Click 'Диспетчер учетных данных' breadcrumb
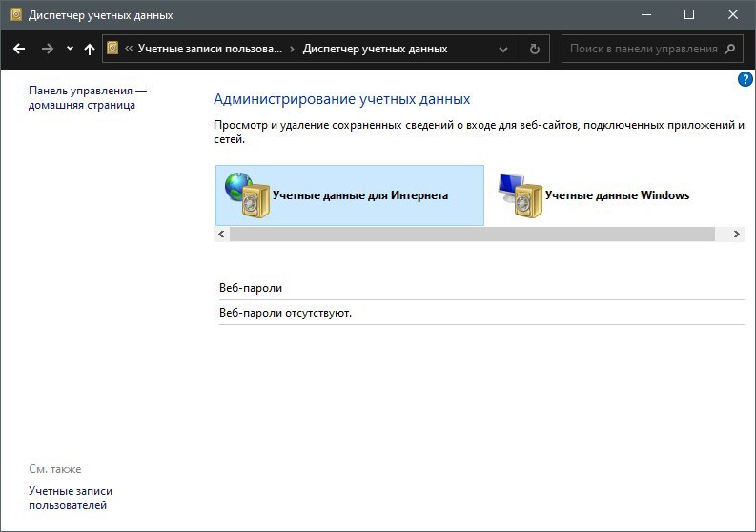Image resolution: width=756 pixels, height=532 pixels. [x=375, y=49]
